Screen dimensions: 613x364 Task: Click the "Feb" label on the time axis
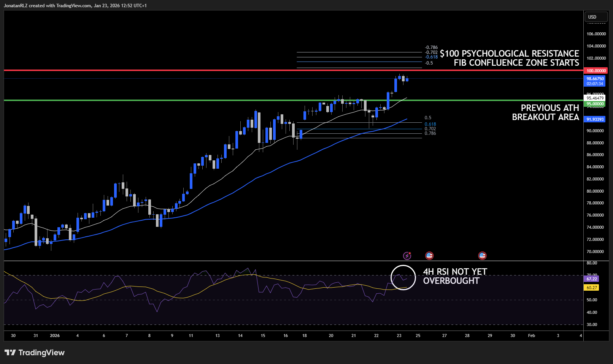tap(532, 336)
